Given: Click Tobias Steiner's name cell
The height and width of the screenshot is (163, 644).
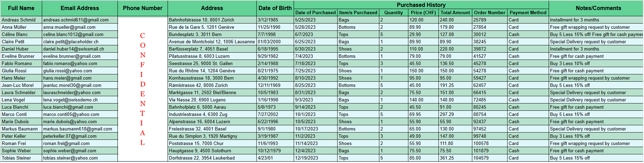Looking at the screenshot, I should click(x=21, y=158).
